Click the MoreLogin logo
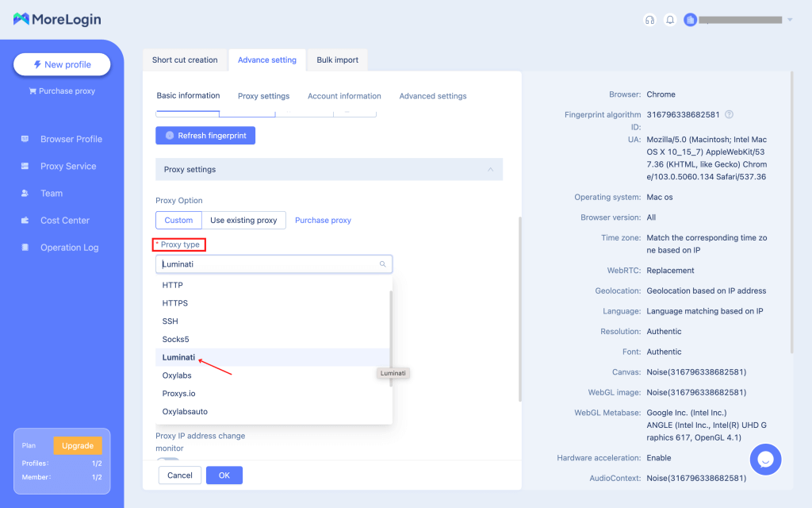The image size is (812, 508). tap(57, 19)
